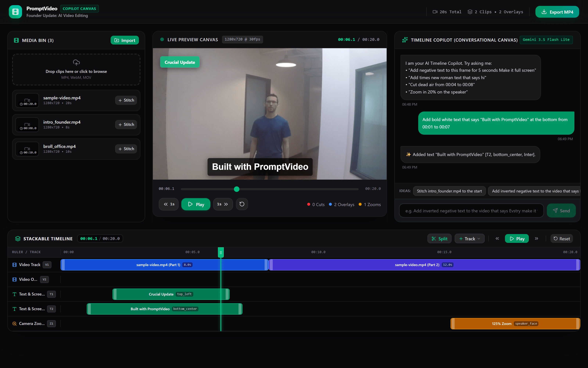Select the broll_office.mp4 thumbnail
588x368 pixels.
(x=27, y=149)
